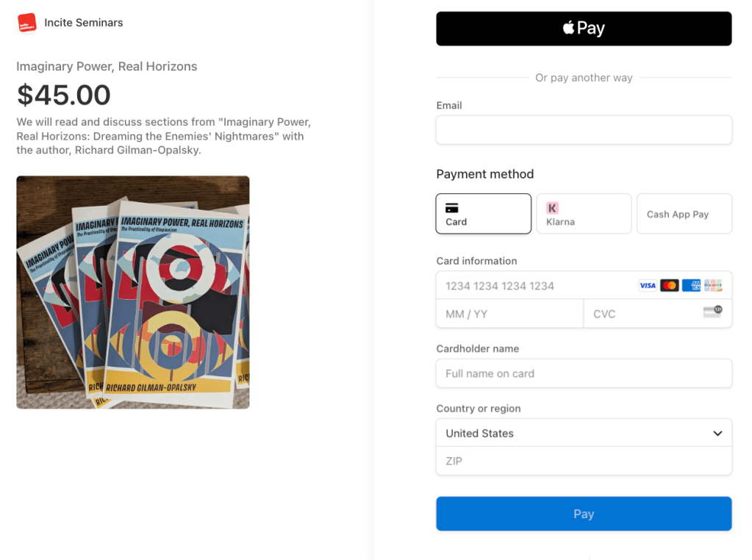The height and width of the screenshot is (560, 752).
Task: Click the MM / YY expiry field
Action: tap(509, 314)
